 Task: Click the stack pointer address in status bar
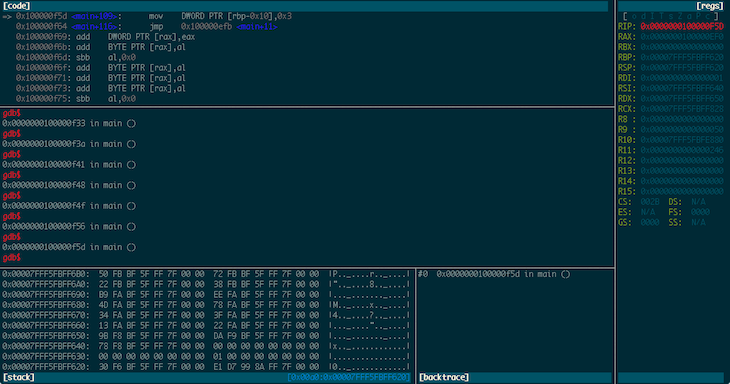(x=349, y=377)
